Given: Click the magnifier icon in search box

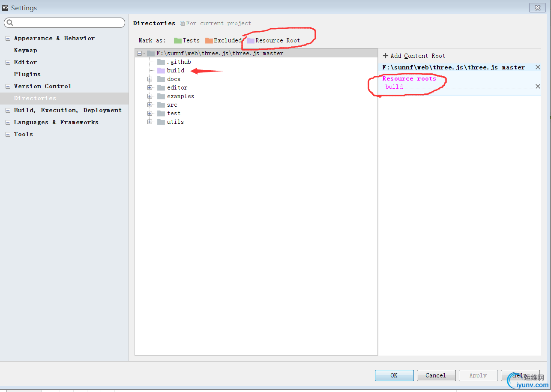Looking at the screenshot, I should 10,23.
